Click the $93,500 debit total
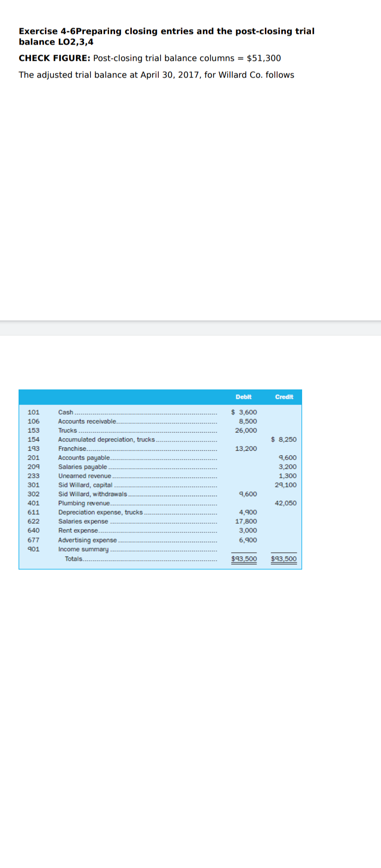The width and height of the screenshot is (381, 868). [244, 559]
